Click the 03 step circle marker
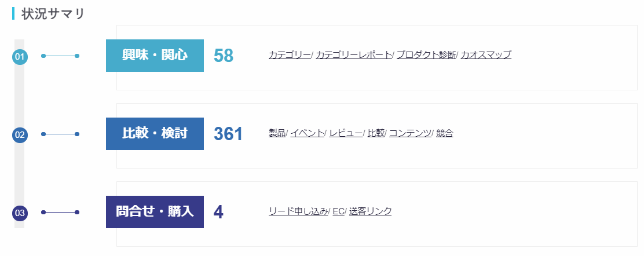Screen dimensions: 644x256 coord(20,213)
